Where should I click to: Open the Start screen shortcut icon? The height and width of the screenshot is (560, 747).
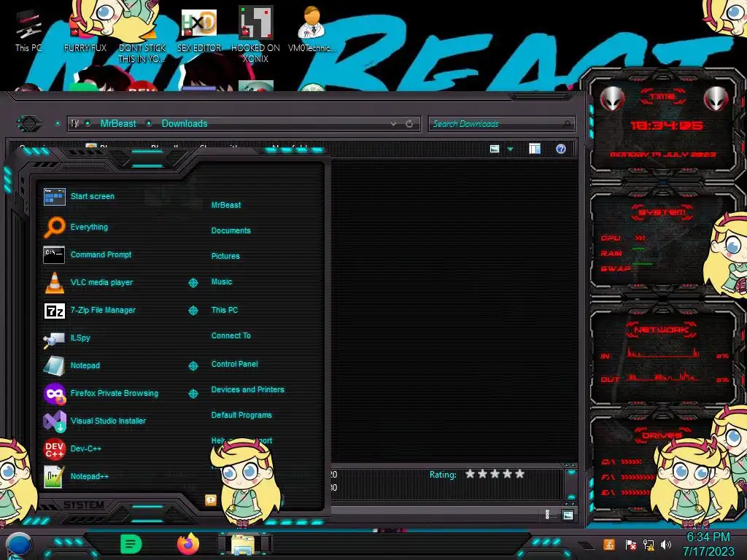pos(54,197)
